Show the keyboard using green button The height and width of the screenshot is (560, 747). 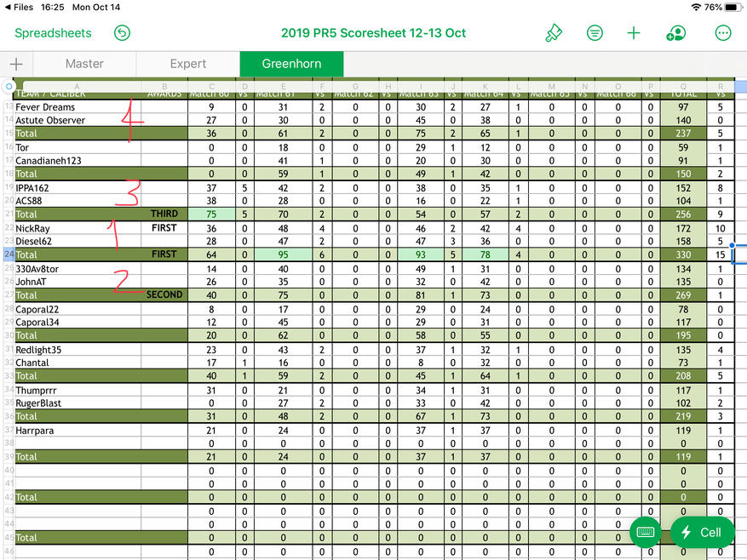[646, 532]
